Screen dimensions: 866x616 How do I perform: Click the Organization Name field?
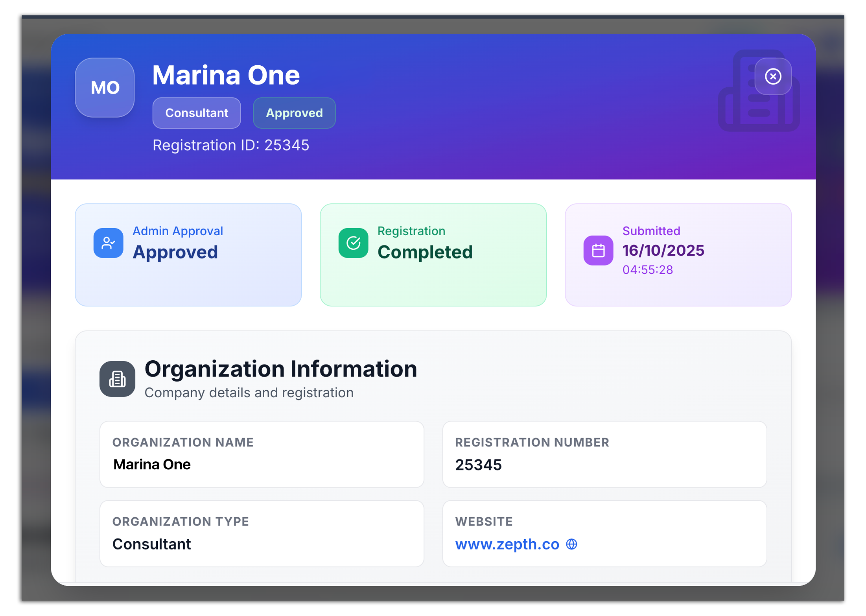(262, 454)
